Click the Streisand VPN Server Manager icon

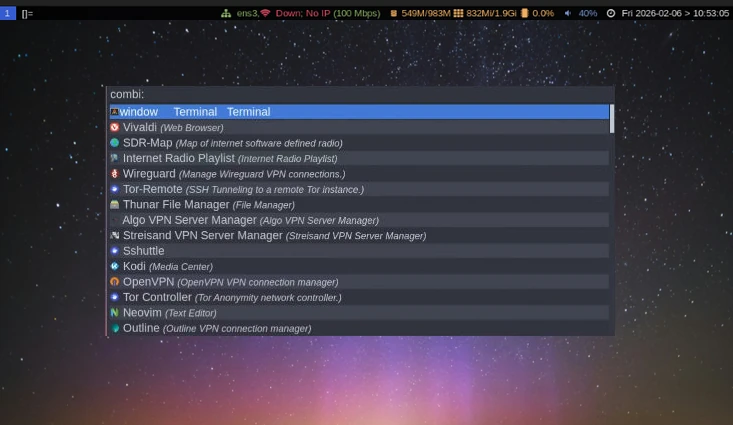point(115,235)
